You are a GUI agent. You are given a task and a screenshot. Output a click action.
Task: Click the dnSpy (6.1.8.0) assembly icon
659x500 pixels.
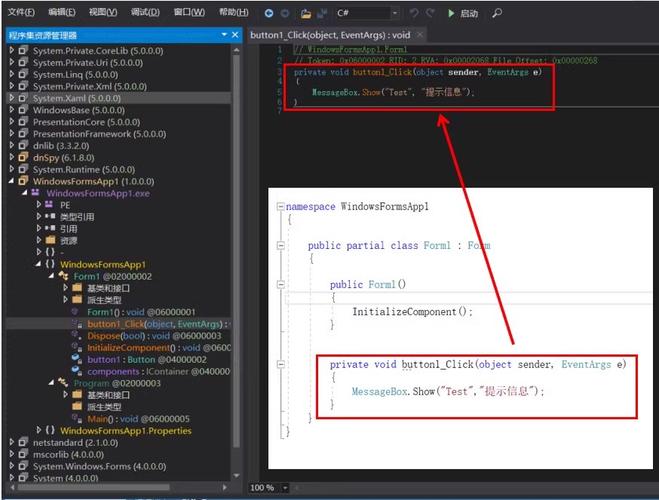(23, 158)
